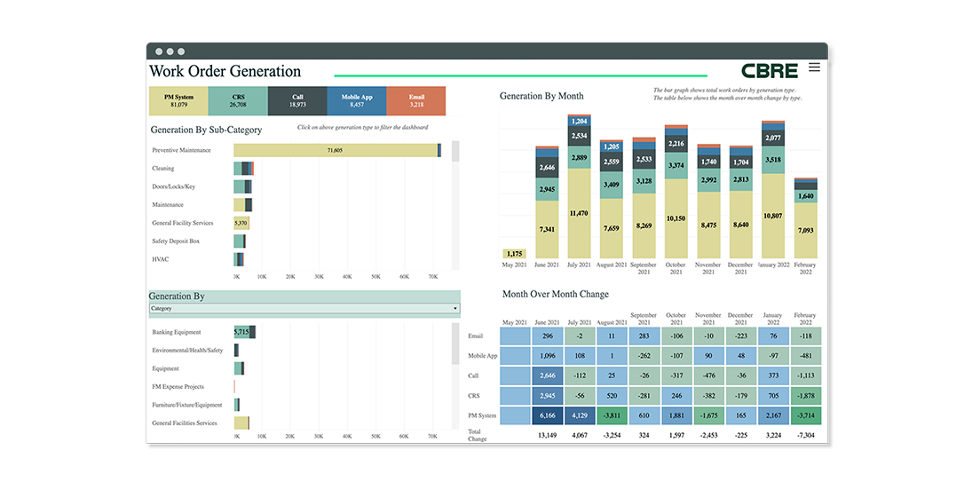Select the January 2022 PM System segment 10,807

(773, 217)
